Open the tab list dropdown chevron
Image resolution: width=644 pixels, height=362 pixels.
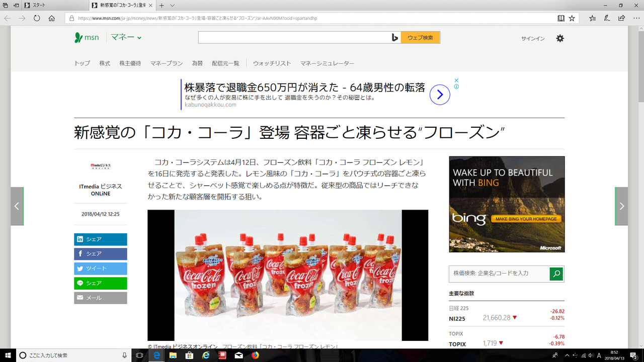(173, 5)
